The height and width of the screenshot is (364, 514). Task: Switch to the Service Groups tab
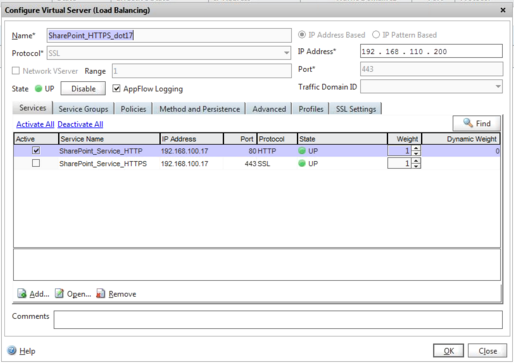tap(83, 109)
